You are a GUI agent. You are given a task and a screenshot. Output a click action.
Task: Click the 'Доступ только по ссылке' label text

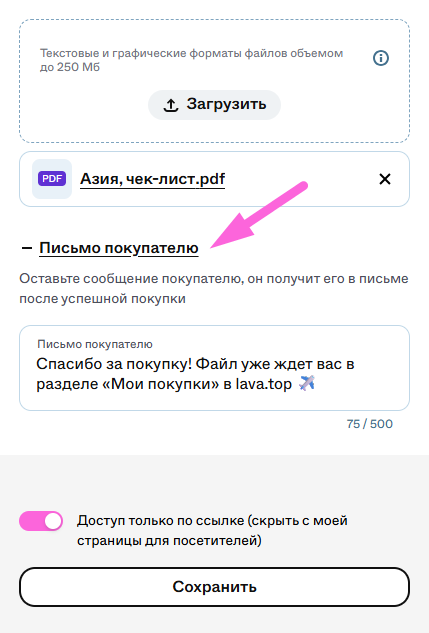point(212,530)
